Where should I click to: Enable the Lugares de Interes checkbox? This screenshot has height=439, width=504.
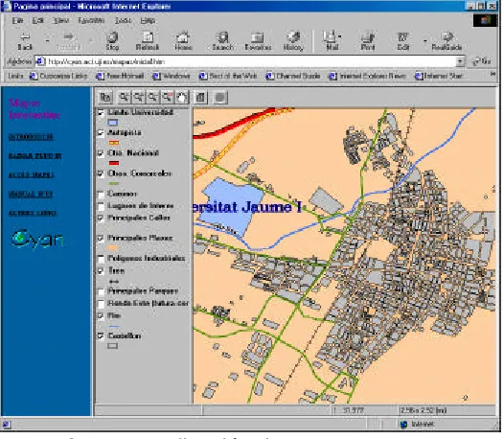[101, 206]
